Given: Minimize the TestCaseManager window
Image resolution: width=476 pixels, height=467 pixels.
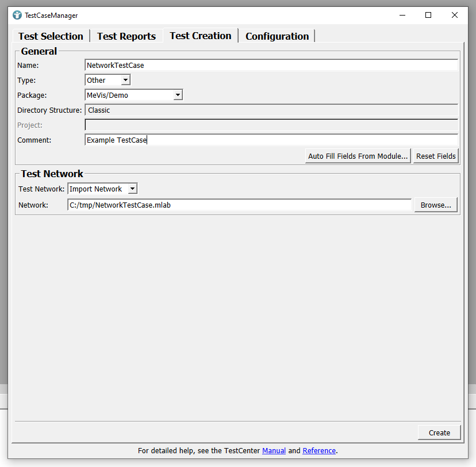Looking at the screenshot, I should [402, 16].
